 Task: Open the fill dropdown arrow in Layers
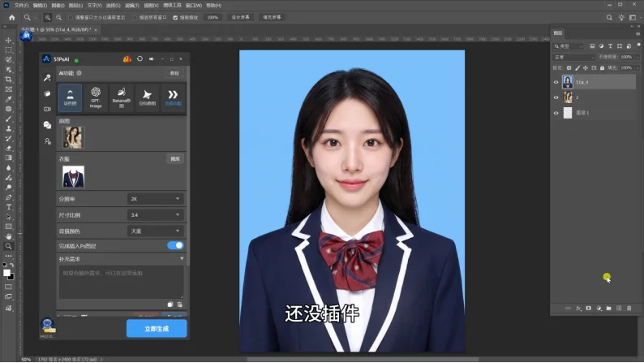click(x=638, y=68)
